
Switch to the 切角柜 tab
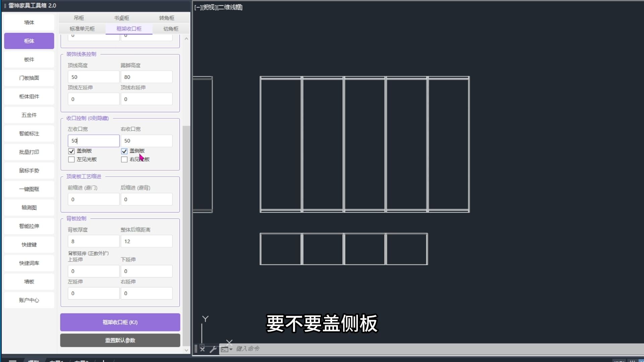[171, 29]
